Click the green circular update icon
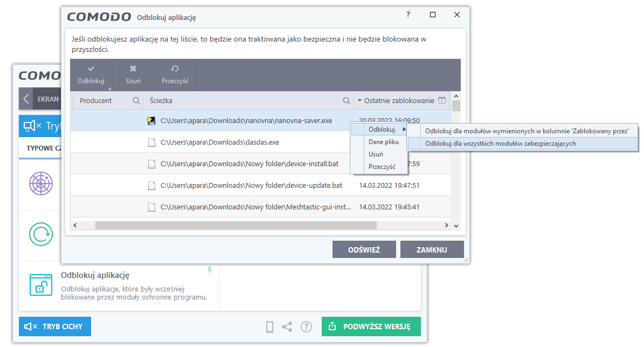 [x=41, y=234]
